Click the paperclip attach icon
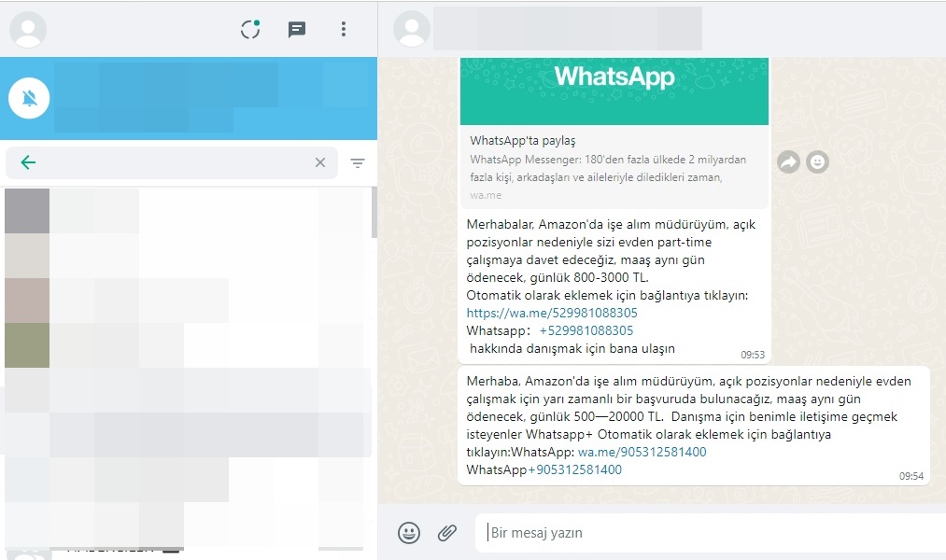The image size is (946, 560). coord(447,533)
